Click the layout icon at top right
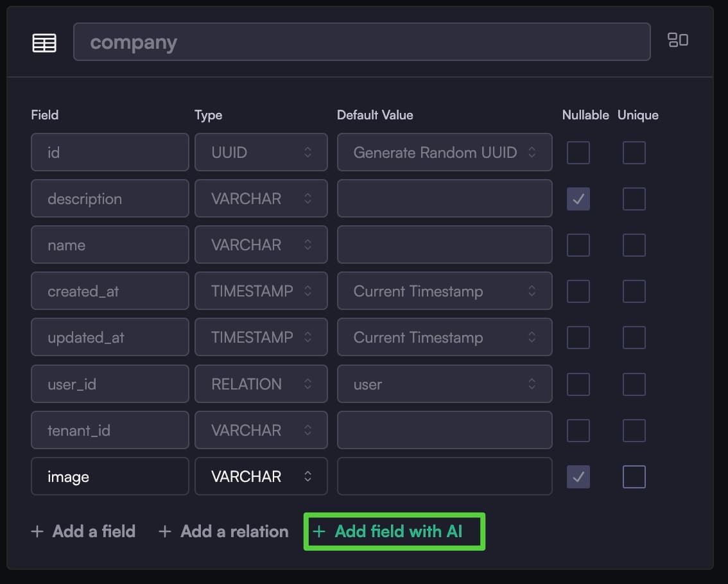728x584 pixels. 678,40
